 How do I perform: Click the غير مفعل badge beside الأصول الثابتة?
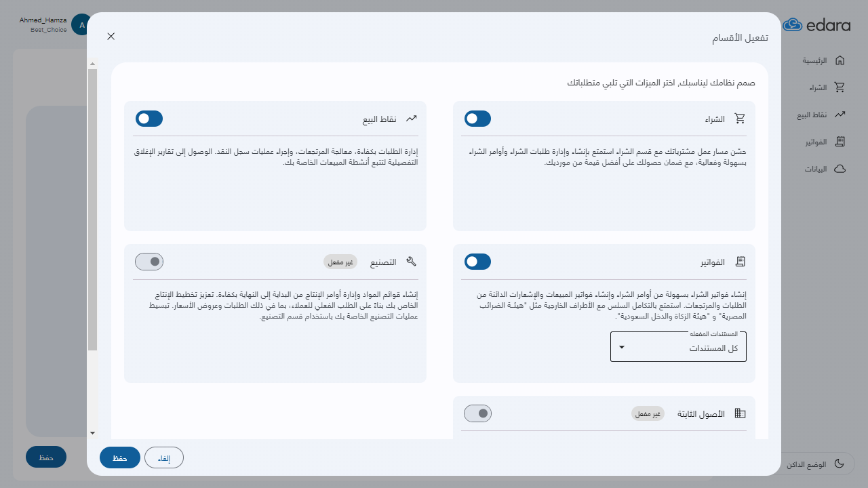click(x=648, y=414)
